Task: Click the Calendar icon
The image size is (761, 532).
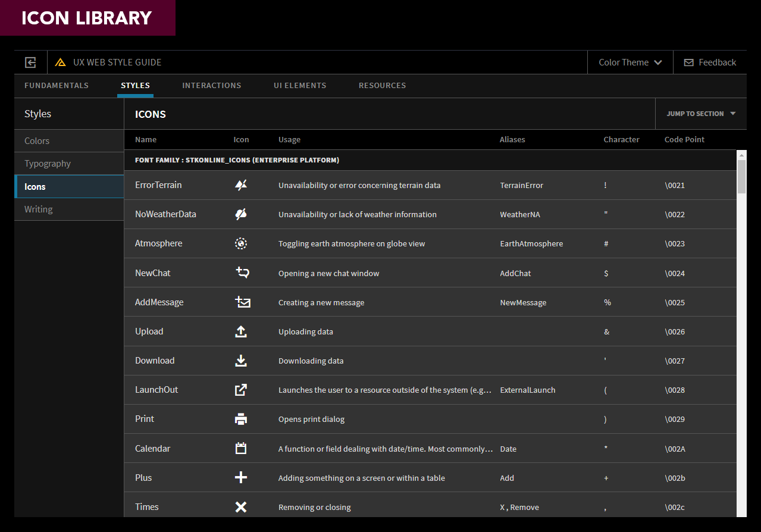Action: pyautogui.click(x=241, y=448)
